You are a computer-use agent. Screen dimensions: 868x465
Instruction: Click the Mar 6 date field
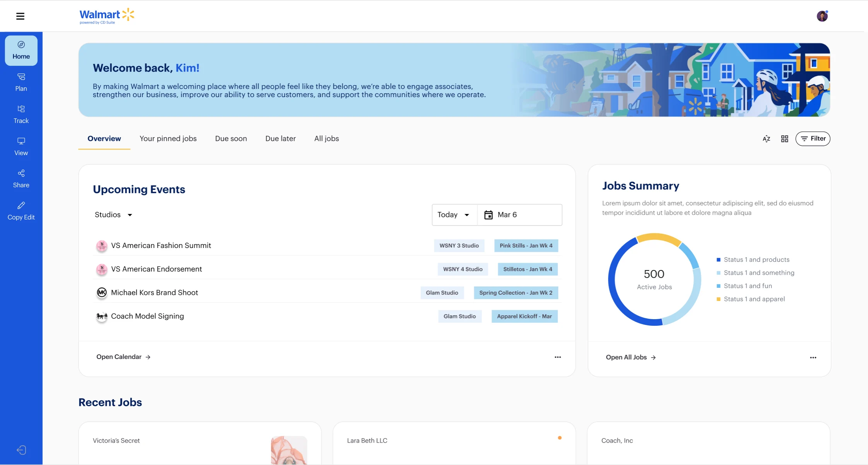pyautogui.click(x=520, y=215)
